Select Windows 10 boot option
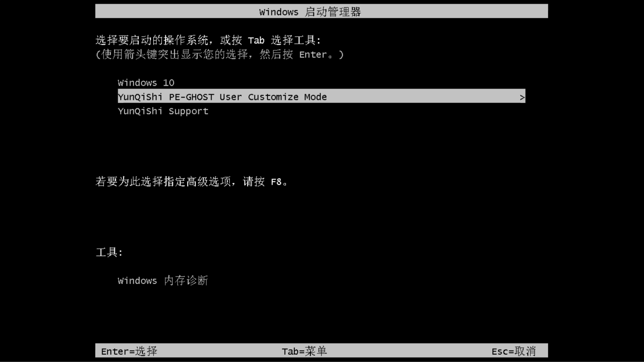This screenshot has height=362, width=644. tap(146, 83)
